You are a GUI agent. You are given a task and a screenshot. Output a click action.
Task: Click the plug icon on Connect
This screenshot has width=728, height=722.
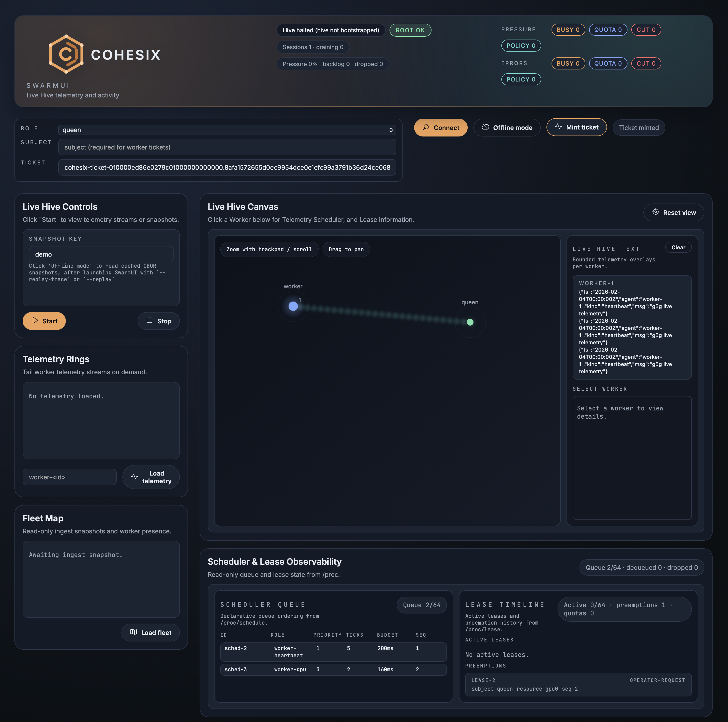(426, 127)
